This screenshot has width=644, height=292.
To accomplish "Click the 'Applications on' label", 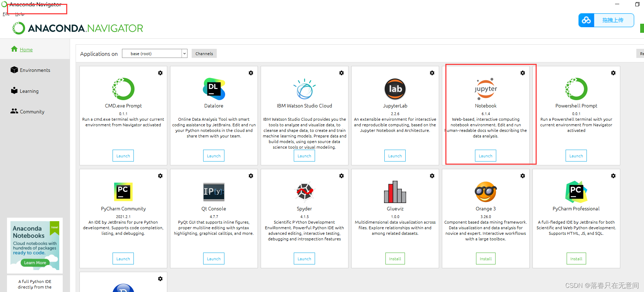I will point(99,54).
